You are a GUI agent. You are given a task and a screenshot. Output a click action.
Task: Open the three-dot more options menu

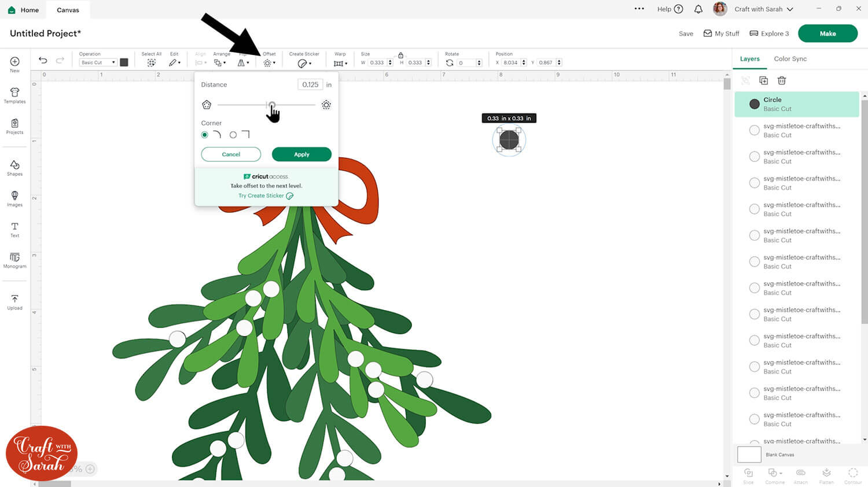(x=639, y=9)
